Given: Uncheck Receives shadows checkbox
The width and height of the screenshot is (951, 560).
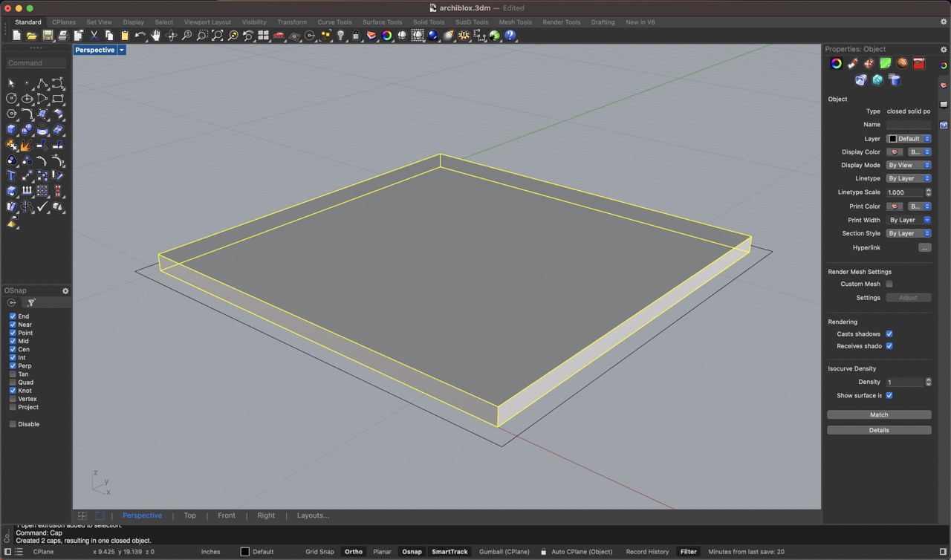Looking at the screenshot, I should point(889,346).
